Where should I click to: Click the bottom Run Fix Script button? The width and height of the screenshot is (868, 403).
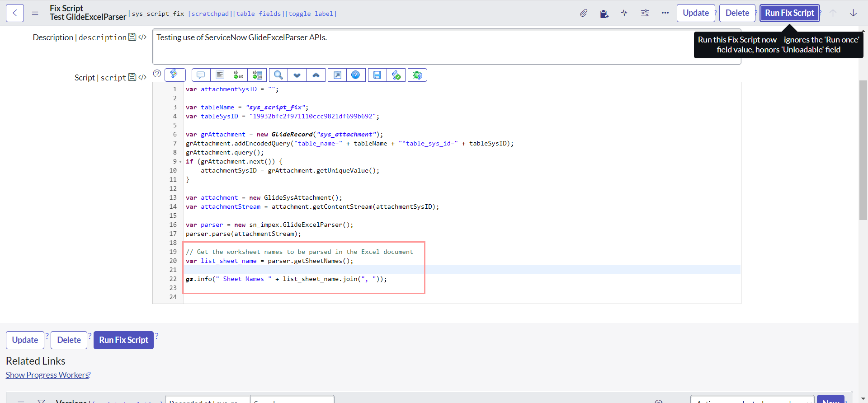coord(123,340)
